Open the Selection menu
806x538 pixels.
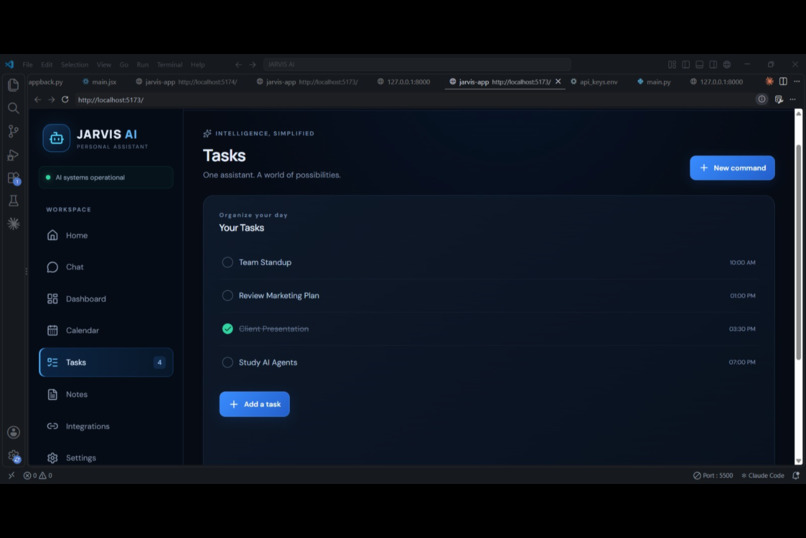click(75, 64)
